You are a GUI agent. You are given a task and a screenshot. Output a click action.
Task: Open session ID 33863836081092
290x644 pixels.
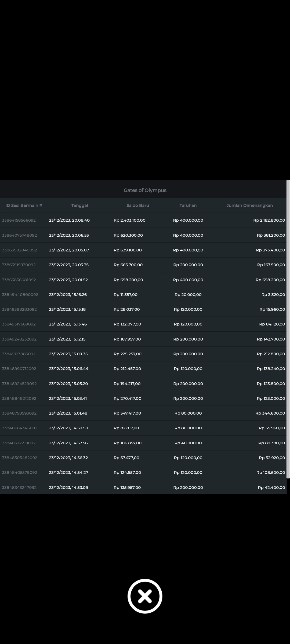pos(19,280)
